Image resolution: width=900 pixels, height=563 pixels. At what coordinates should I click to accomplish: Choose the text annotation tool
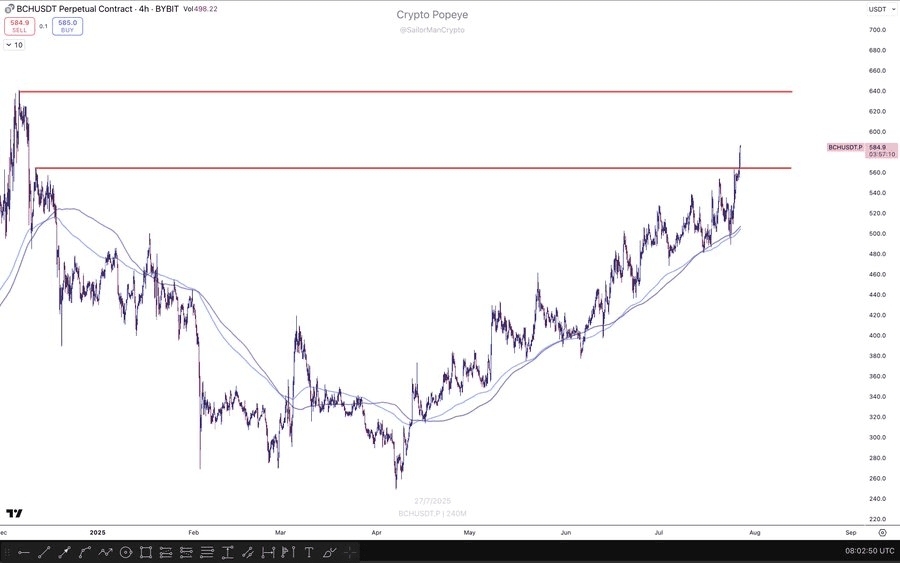[x=308, y=552]
